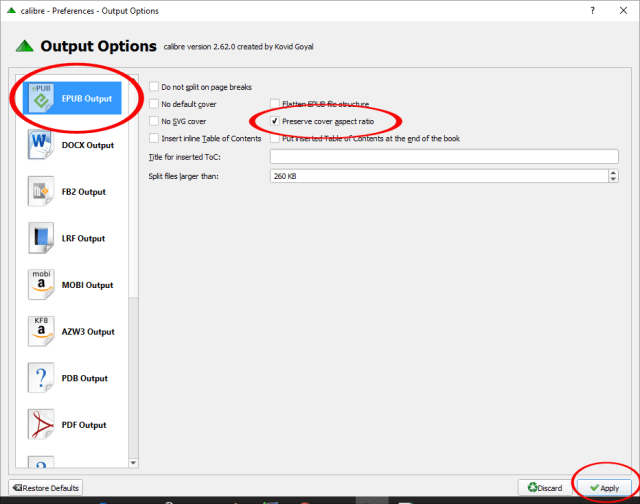Select the AZW3 Output KF8 icon
640x504 pixels.
click(x=41, y=331)
